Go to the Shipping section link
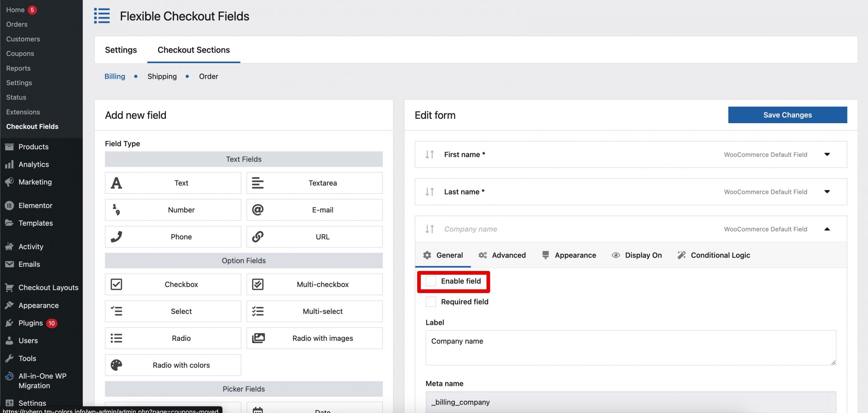868x413 pixels. (x=162, y=76)
